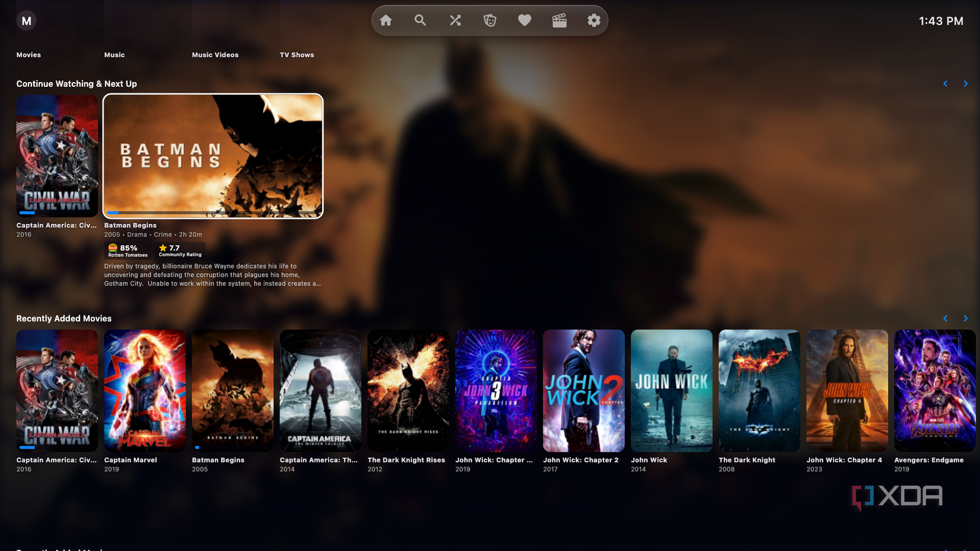Click the John Wick: Chapter 4 title
This screenshot has height=551, width=980.
click(844, 460)
